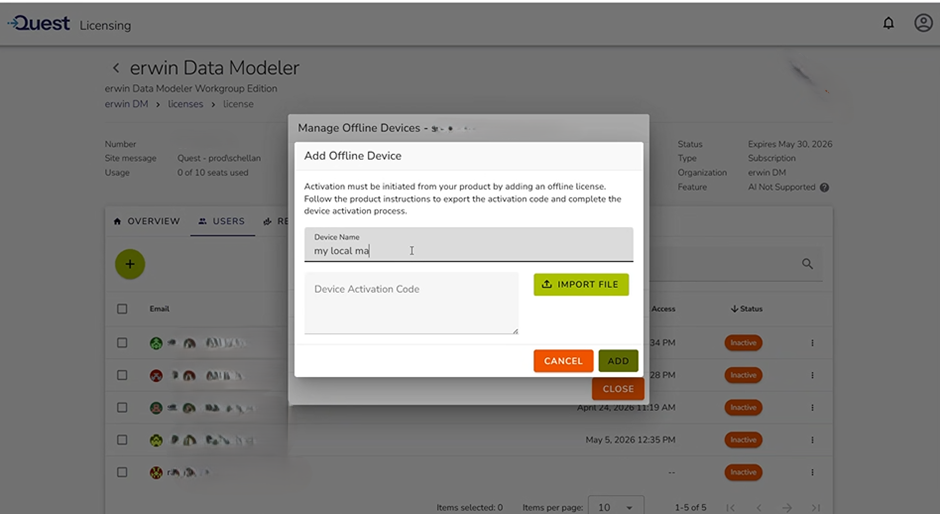The width and height of the screenshot is (940, 514).
Task: Click the Device Activation Code textarea
Action: point(411,303)
